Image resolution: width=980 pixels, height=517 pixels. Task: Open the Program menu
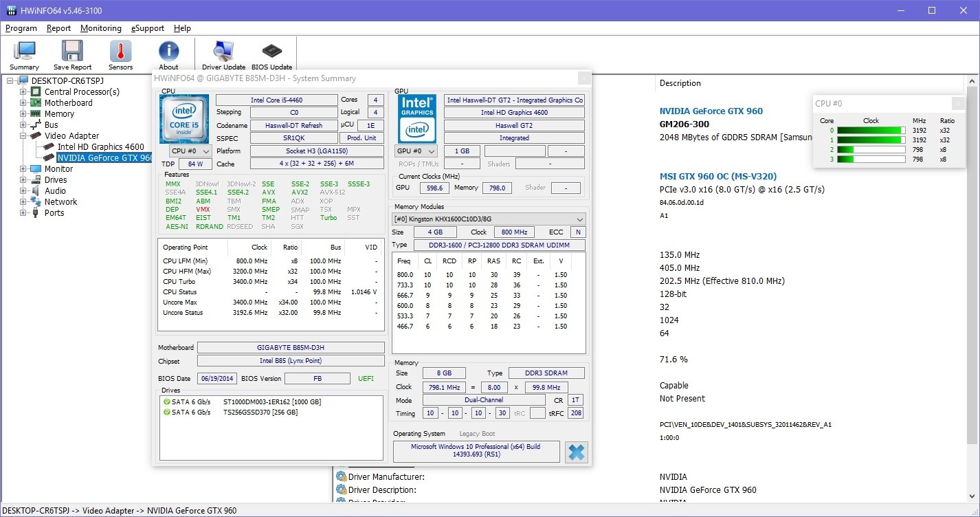coord(21,28)
